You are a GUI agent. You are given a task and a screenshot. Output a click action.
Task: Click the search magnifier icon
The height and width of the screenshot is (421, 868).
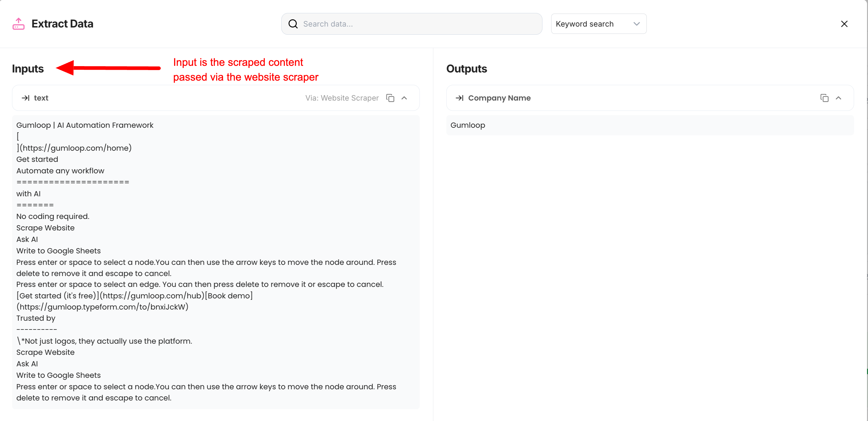(x=293, y=24)
